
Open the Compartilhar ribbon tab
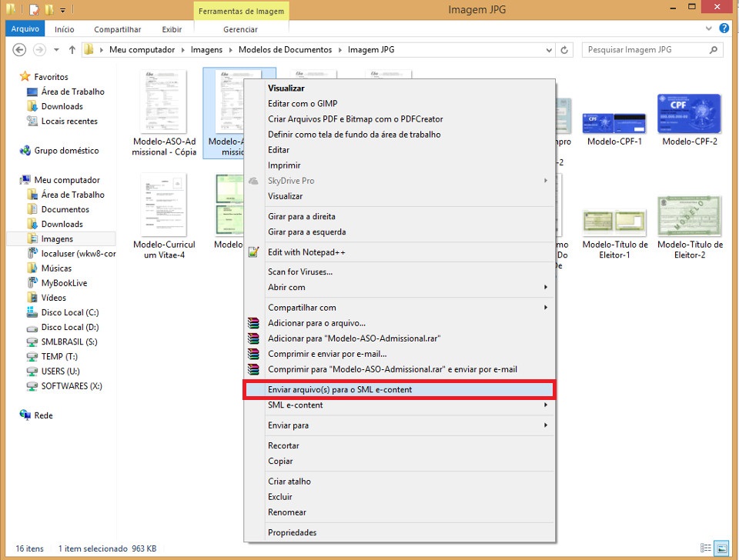(118, 29)
